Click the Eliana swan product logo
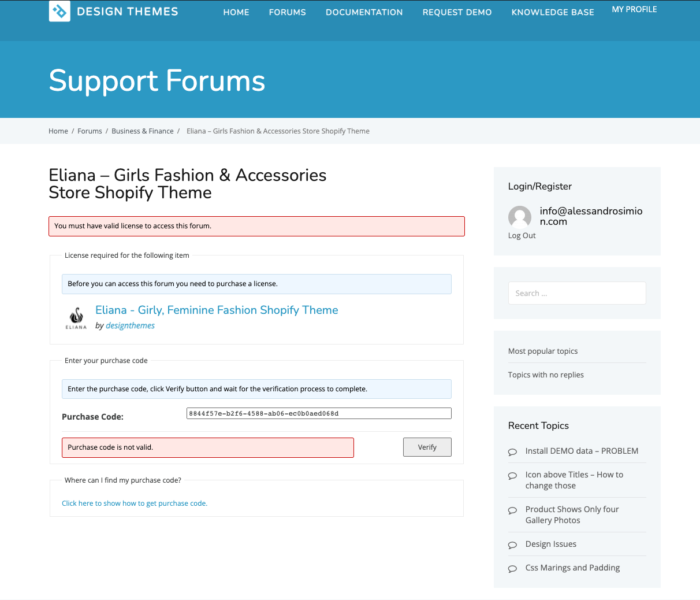This screenshot has height=600, width=700. point(76,318)
